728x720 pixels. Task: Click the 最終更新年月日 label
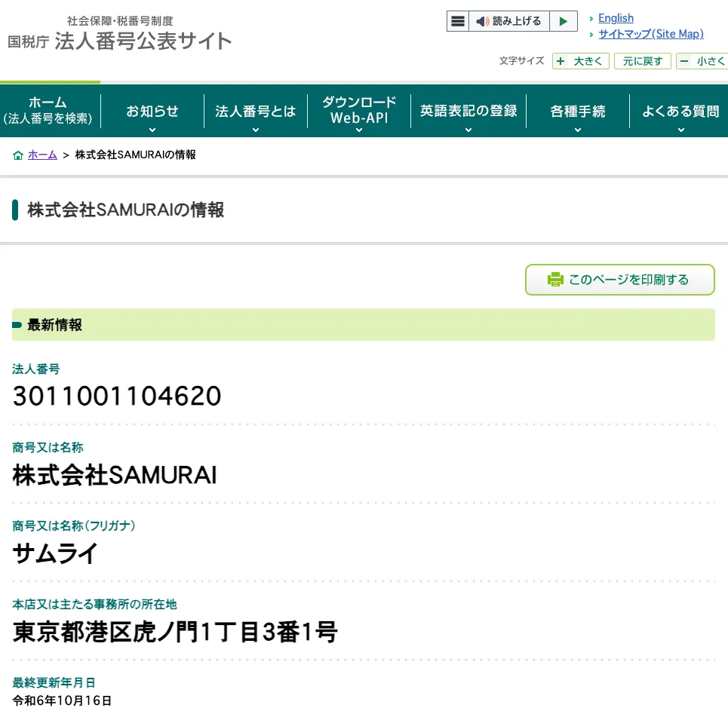pyautogui.click(x=54, y=683)
